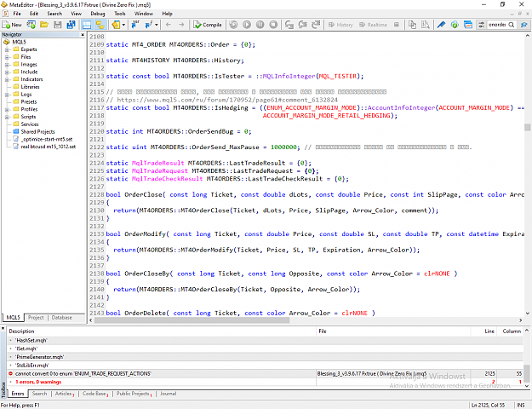Click the magnifier search icon

click(x=512, y=25)
